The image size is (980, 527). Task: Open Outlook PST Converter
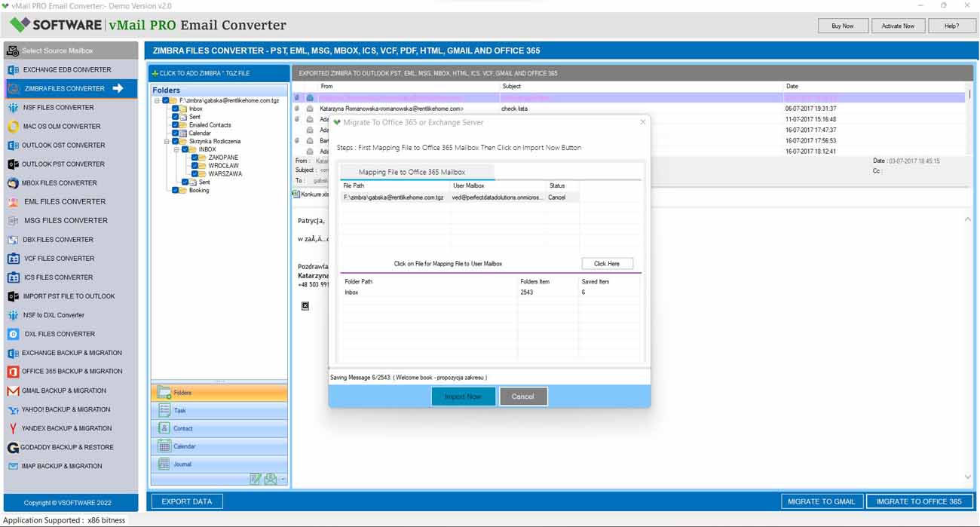click(x=70, y=164)
